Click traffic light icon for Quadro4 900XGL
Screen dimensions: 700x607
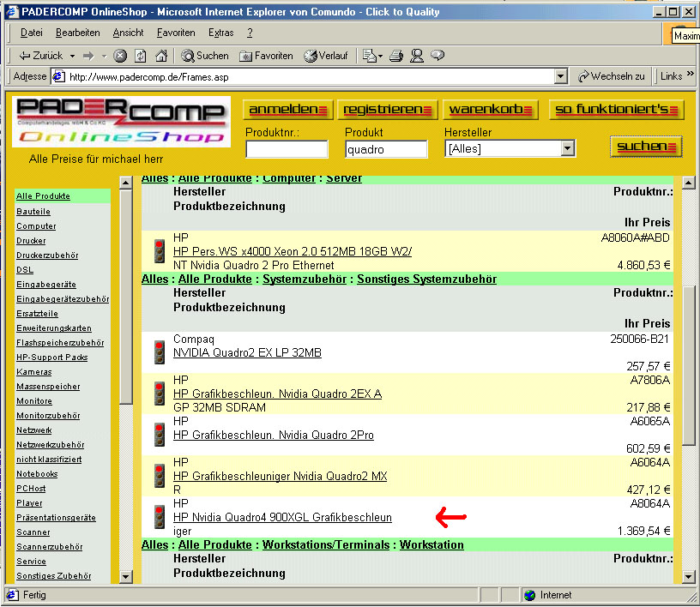click(x=160, y=517)
